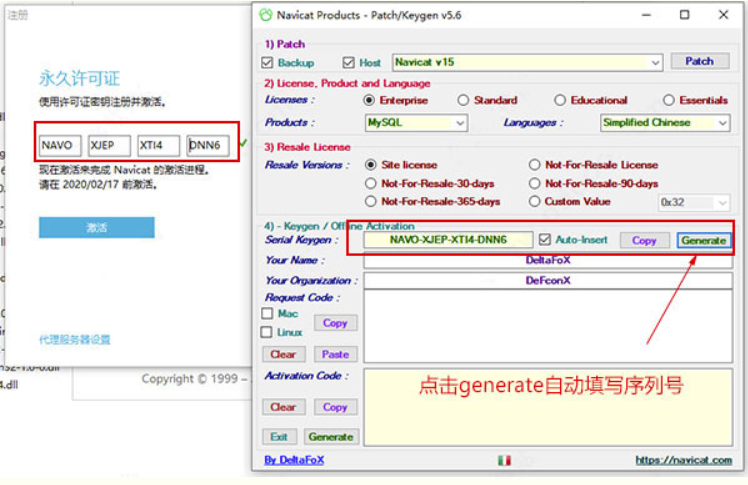
Task: Click the Activation Code text area
Action: pyautogui.click(x=548, y=407)
